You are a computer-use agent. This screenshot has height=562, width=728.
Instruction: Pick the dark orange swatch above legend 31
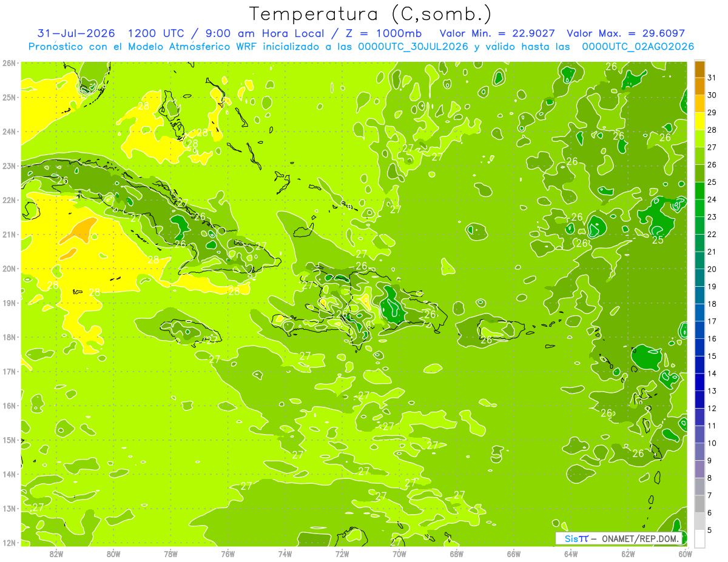click(x=700, y=69)
